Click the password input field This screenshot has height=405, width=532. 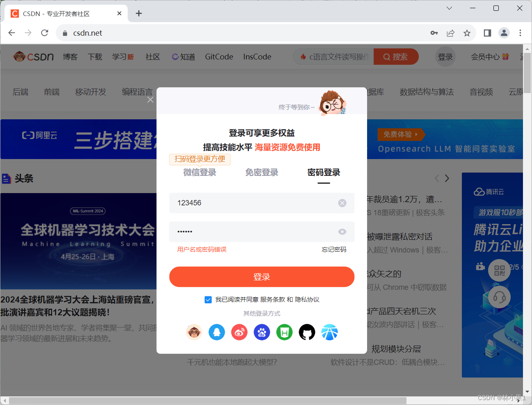(x=262, y=232)
